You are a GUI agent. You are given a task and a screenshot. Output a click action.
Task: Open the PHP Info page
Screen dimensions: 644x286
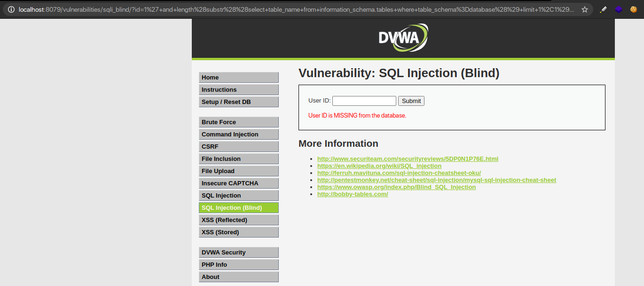coord(239,265)
